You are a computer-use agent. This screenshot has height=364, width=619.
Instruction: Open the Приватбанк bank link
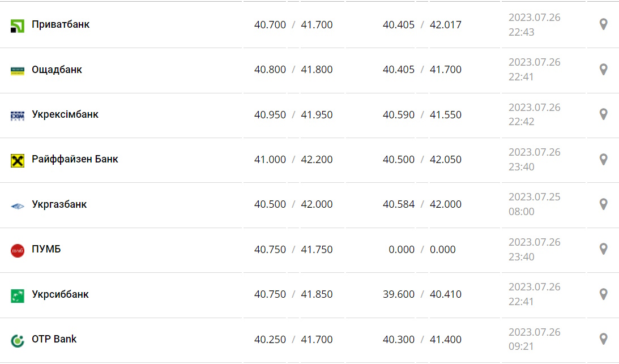[x=61, y=24]
